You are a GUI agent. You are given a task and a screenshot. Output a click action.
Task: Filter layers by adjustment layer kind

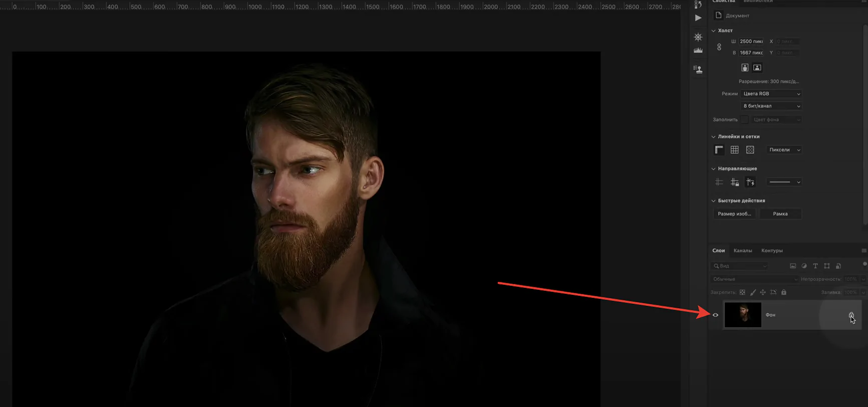pos(804,266)
